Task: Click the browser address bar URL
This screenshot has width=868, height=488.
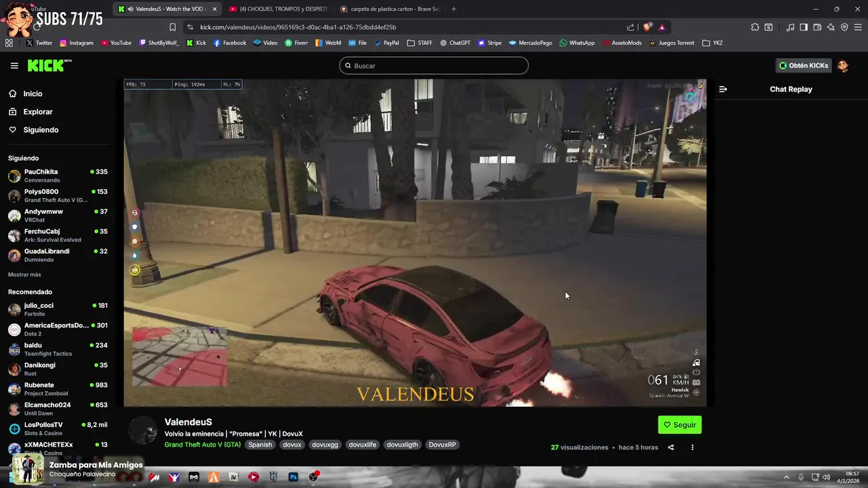Action: [x=298, y=27]
